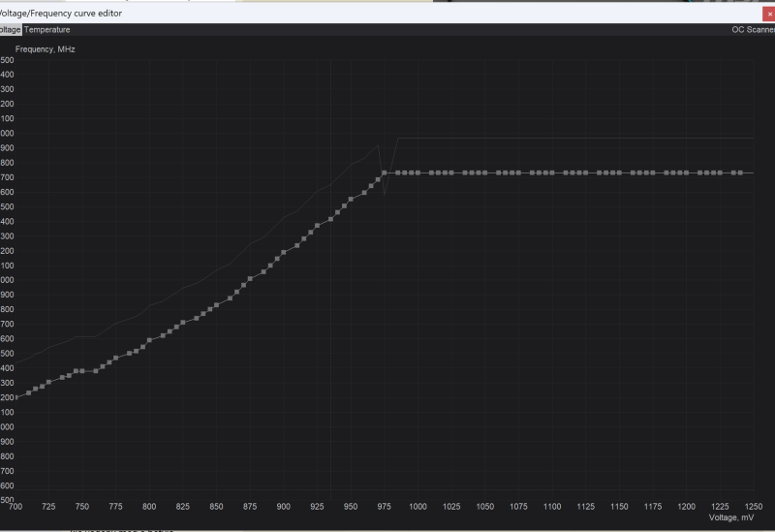Select the curve point at 800 mV

pos(149,340)
